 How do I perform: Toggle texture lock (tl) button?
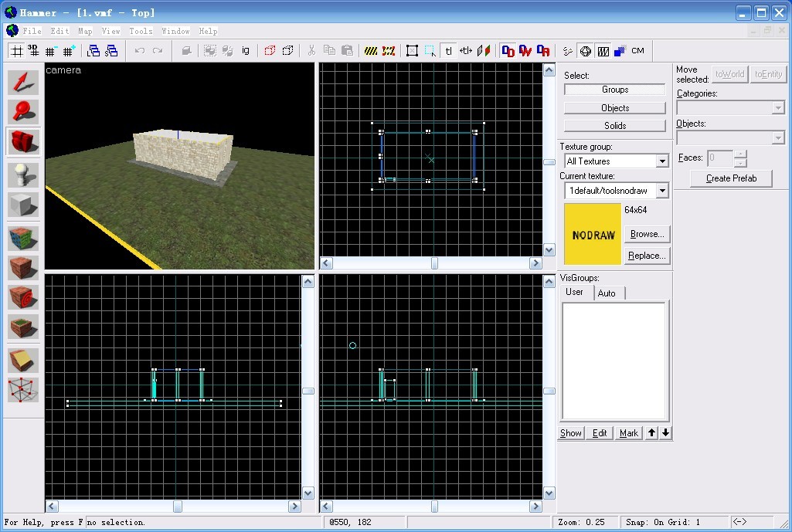tap(448, 51)
